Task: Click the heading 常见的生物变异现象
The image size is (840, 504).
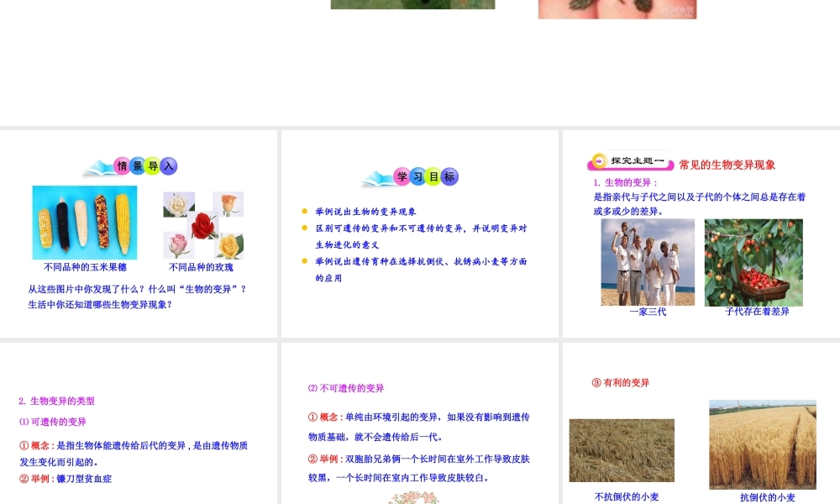Action: pos(727,165)
